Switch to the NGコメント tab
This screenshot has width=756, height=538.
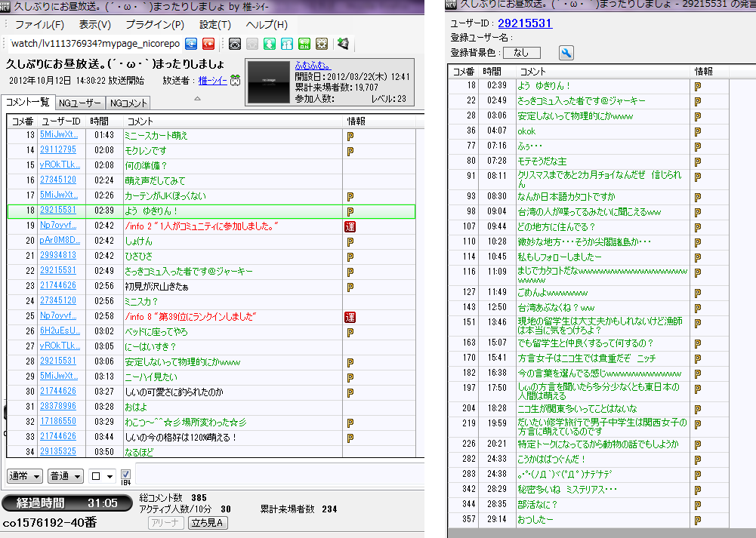click(128, 103)
